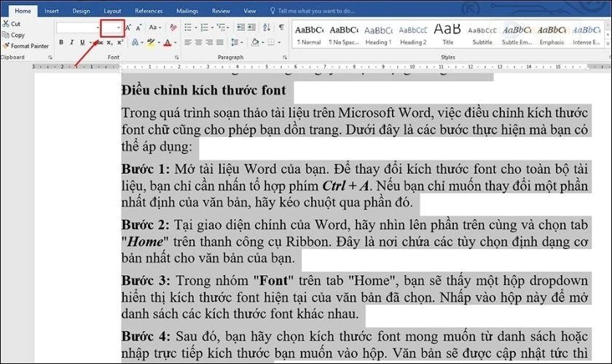The image size is (612, 364).
Task: Apply paragraph Shading paint bucket
Action: point(255,42)
